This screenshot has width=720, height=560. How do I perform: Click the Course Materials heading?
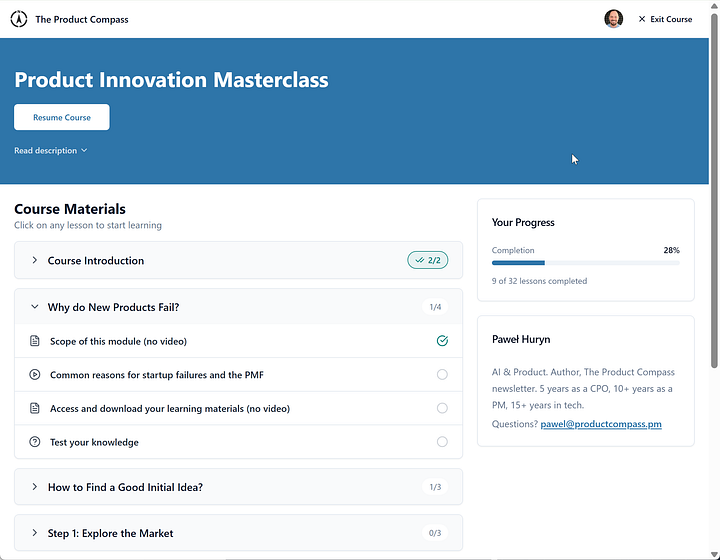point(70,209)
